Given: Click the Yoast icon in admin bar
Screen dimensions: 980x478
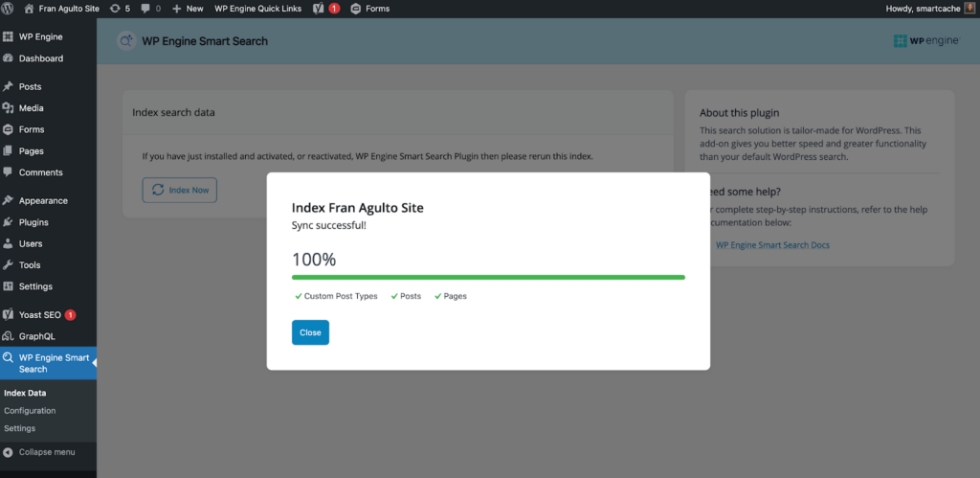Looking at the screenshot, I should (x=319, y=8).
